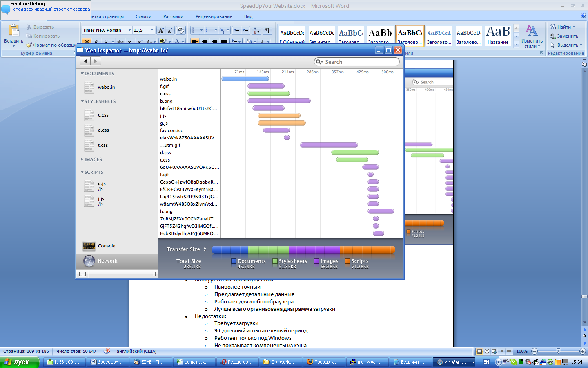Expand the IMAGES section in sidebar
The width and height of the screenshot is (588, 368).
point(82,159)
